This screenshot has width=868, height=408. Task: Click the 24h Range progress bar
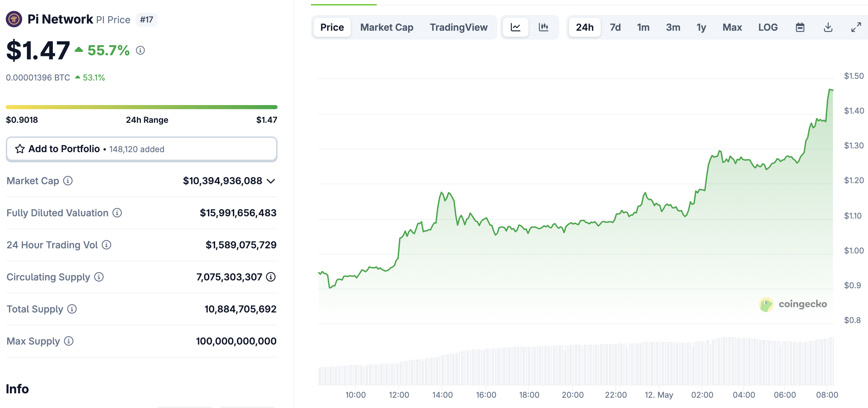[x=141, y=107]
